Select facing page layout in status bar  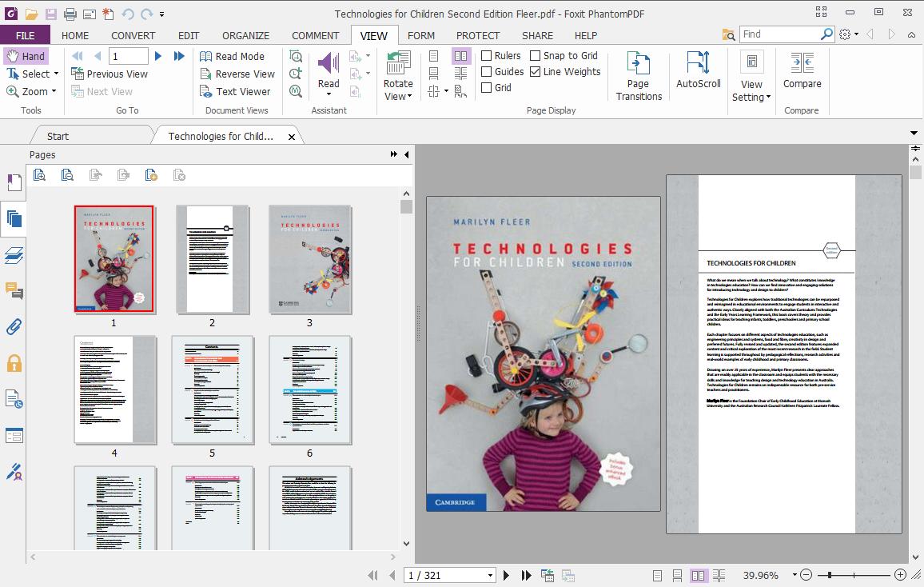[698, 575]
